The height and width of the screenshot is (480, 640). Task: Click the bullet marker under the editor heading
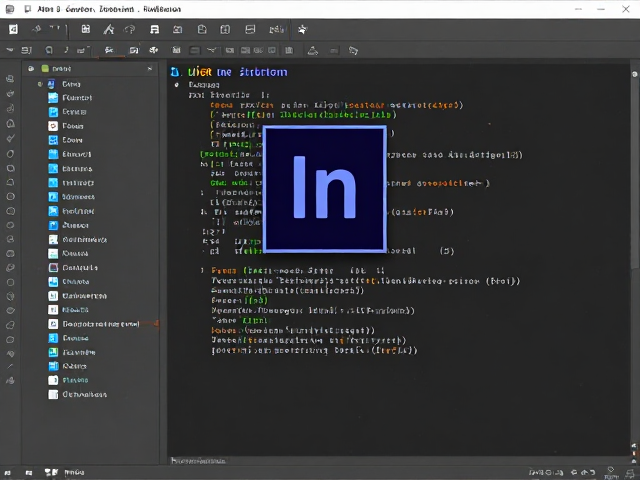click(177, 85)
